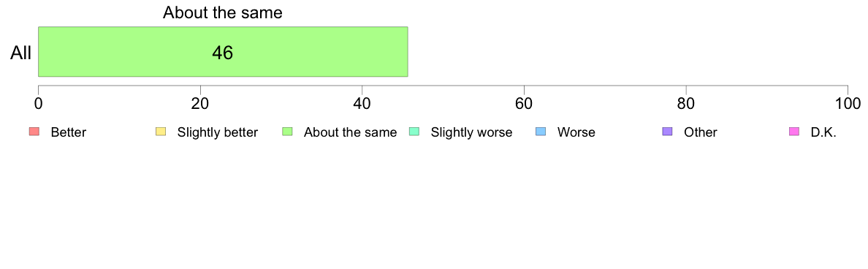Click the 'About the same' bar title
The width and height of the screenshot is (868, 269).
223,12
